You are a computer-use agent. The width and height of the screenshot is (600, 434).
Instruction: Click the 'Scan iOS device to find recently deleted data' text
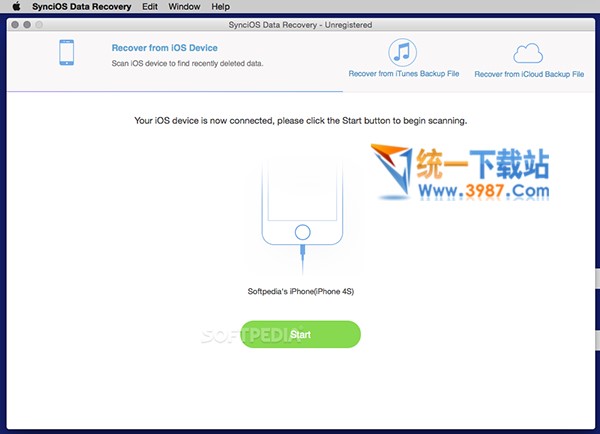click(187, 64)
